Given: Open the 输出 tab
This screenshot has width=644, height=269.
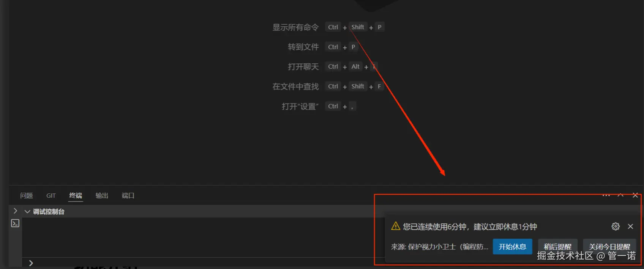Looking at the screenshot, I should click(x=102, y=195).
